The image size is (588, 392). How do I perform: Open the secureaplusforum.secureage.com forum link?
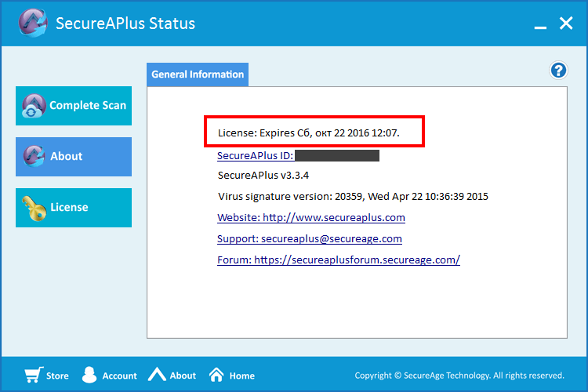[x=339, y=260]
